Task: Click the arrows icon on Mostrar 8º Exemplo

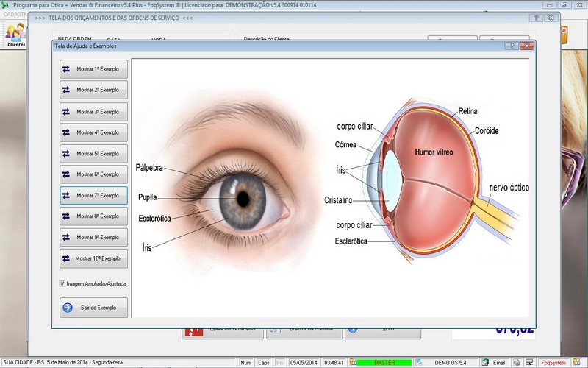Action: pyautogui.click(x=66, y=216)
